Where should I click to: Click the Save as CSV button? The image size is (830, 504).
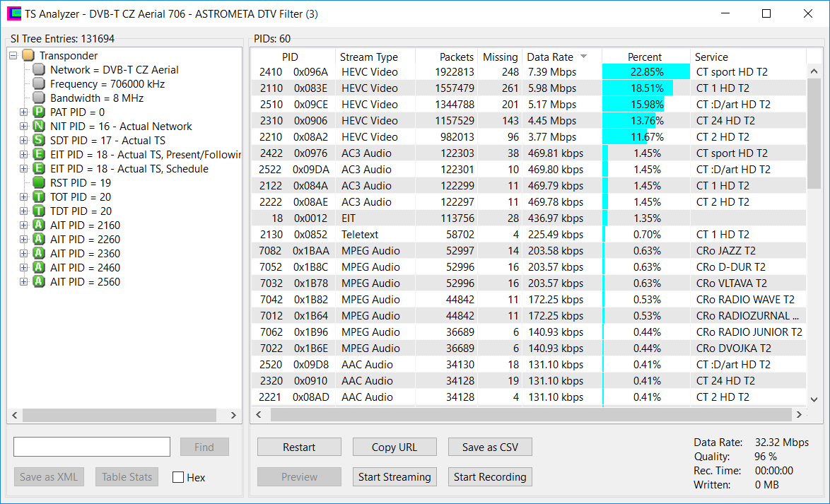click(x=490, y=447)
